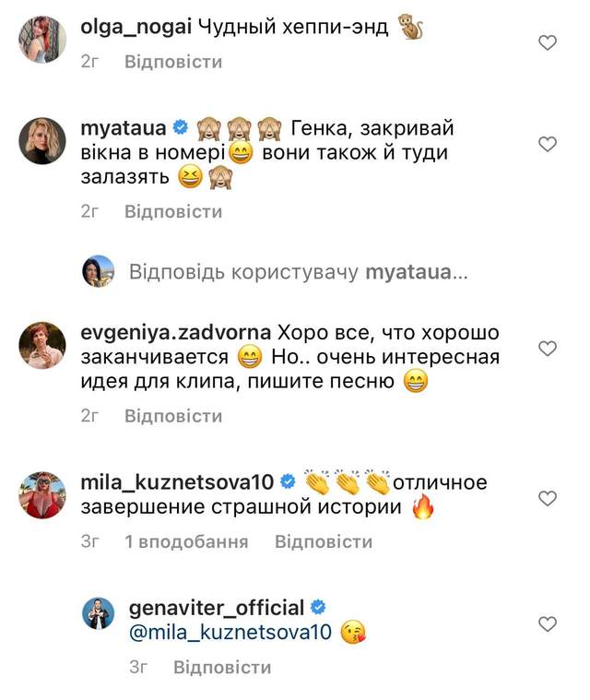Tap heart on genaviter_official's reply
The image size is (590, 700).
click(547, 624)
